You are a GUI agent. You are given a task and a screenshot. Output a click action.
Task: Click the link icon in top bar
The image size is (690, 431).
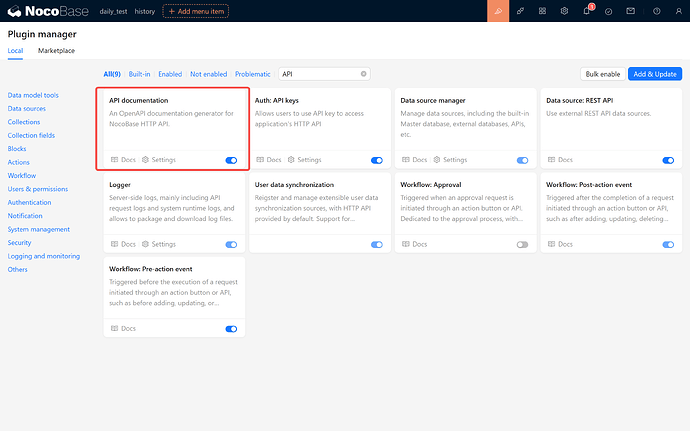click(520, 11)
